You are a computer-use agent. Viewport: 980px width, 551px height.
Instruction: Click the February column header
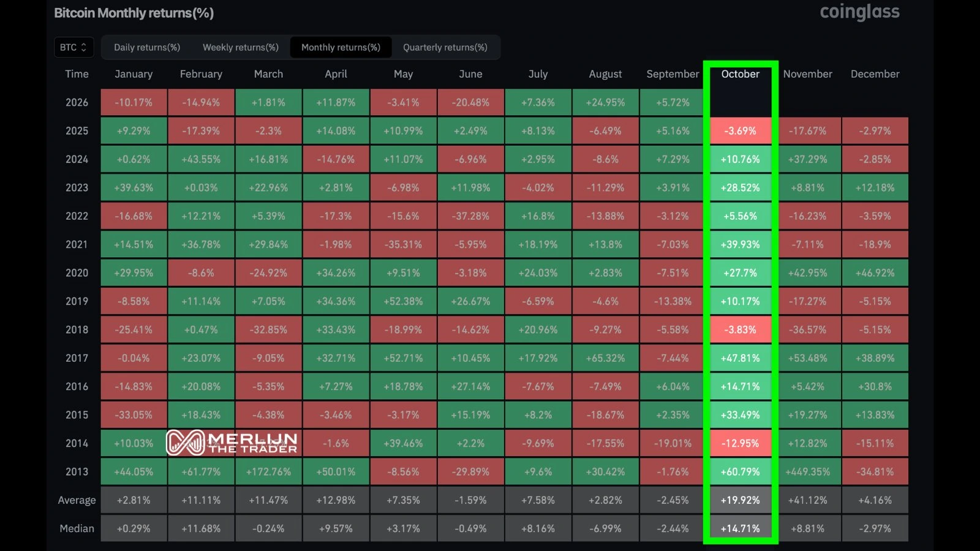[x=201, y=74]
